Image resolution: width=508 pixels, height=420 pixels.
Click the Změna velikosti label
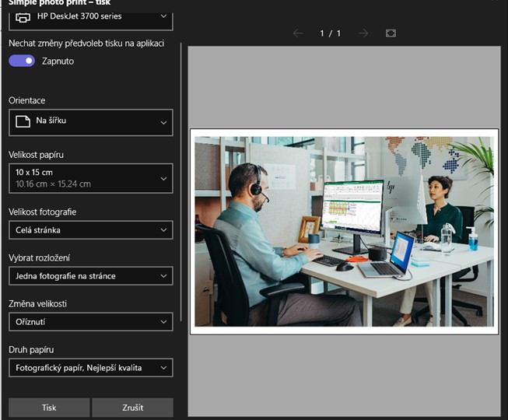tap(37, 304)
